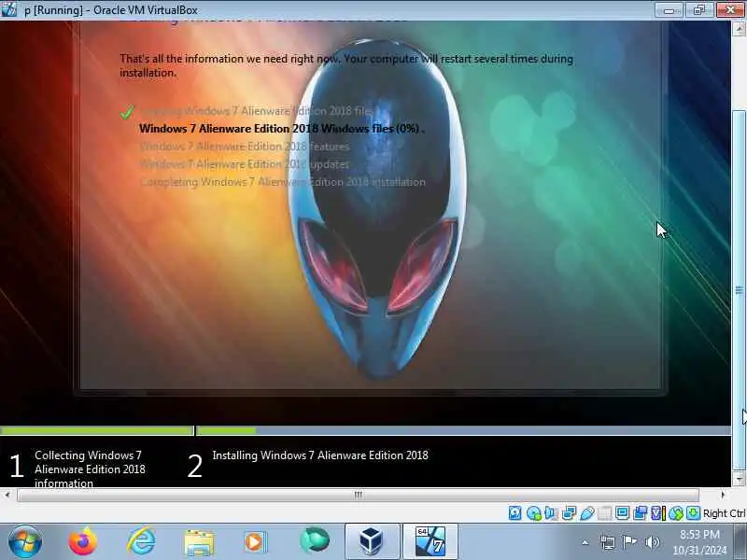Open the volume speaker tray icon

click(652, 542)
